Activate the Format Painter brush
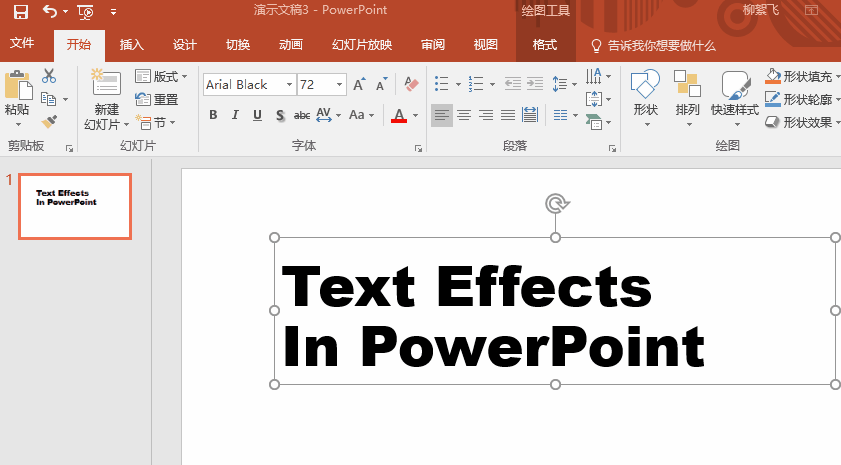Image resolution: width=841 pixels, height=465 pixels. (x=49, y=122)
